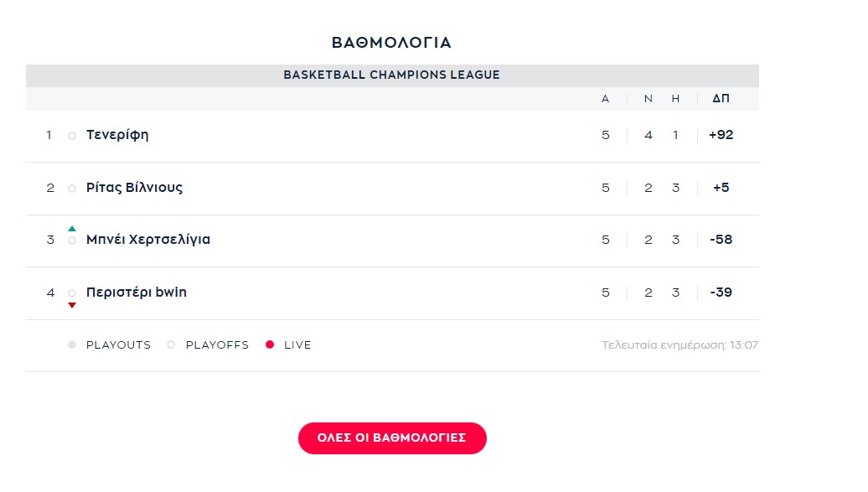
Task: Select the Περιστέρι bwin team name
Action: (x=137, y=293)
